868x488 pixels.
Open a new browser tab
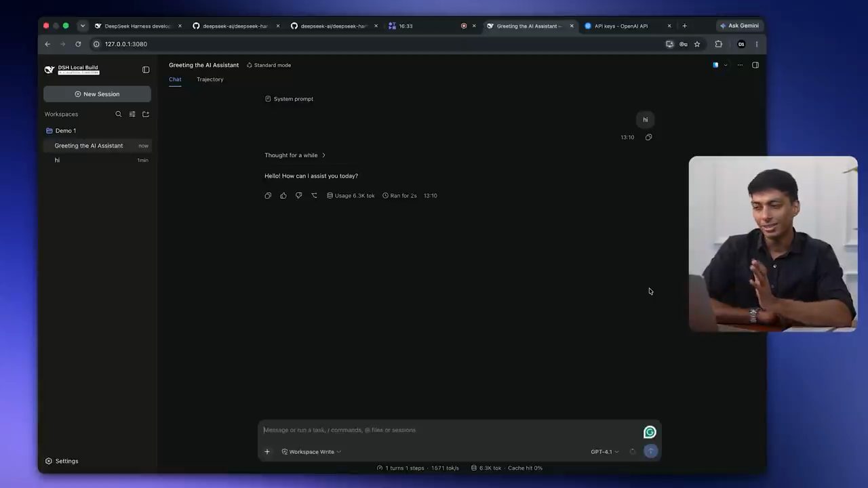click(x=684, y=26)
